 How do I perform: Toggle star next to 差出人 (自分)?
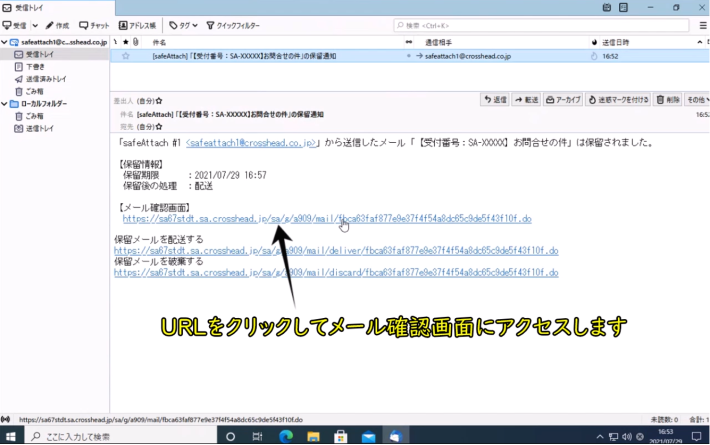click(x=159, y=101)
